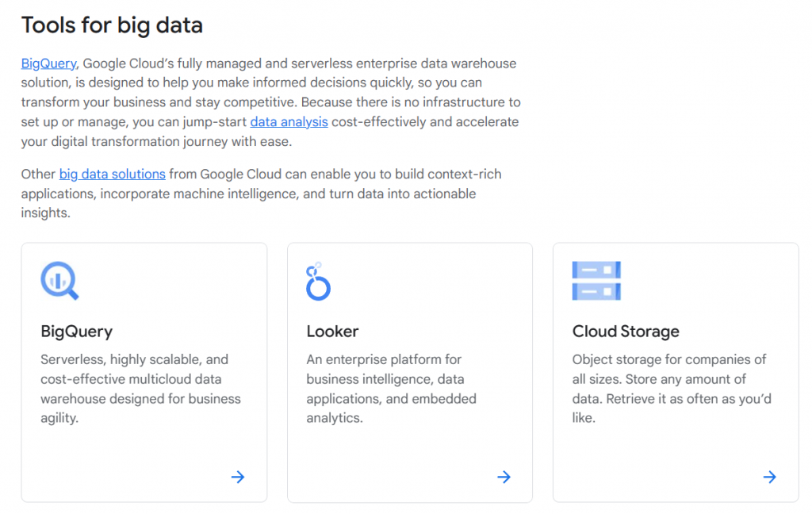
Task: Select the BigQuery magnifying glass icon
Action: [56, 279]
